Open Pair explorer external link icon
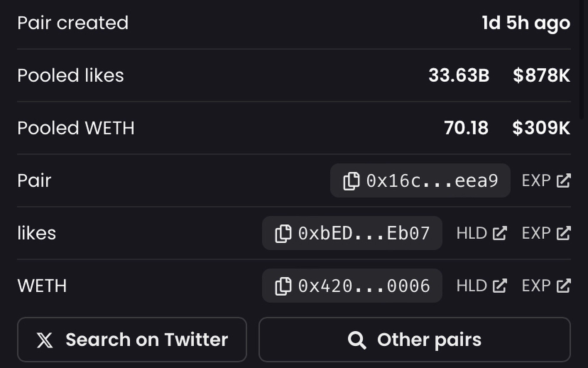The image size is (588, 368). coord(564,180)
